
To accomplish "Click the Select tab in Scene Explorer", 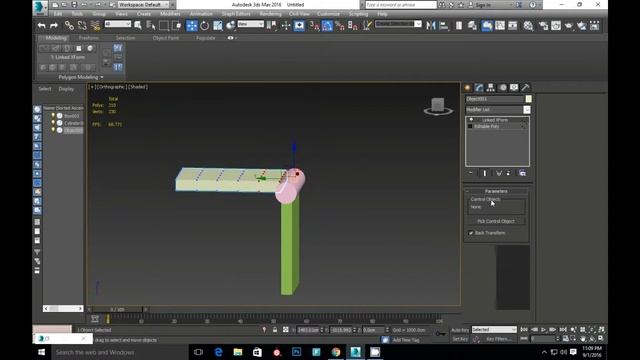I will (x=45, y=89).
